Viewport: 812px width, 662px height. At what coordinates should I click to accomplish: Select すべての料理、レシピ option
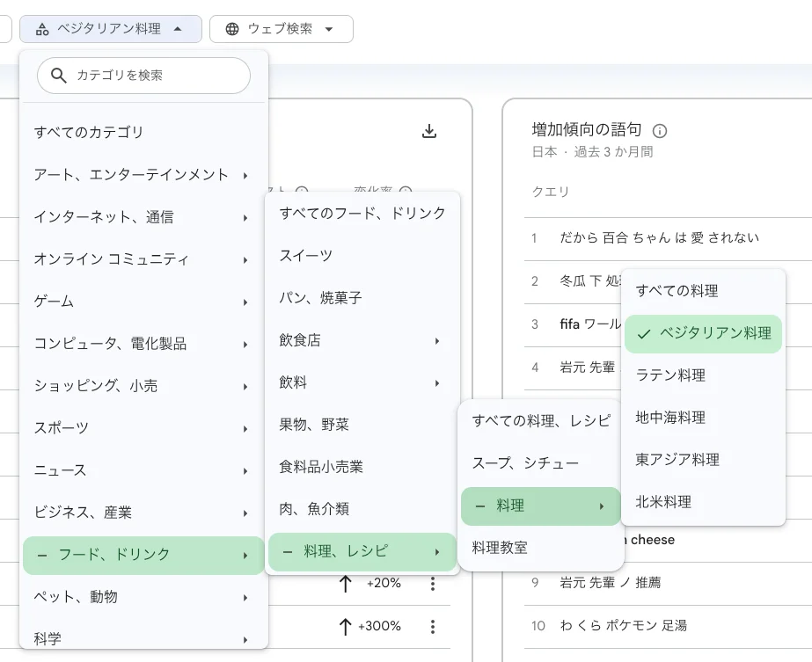(541, 421)
